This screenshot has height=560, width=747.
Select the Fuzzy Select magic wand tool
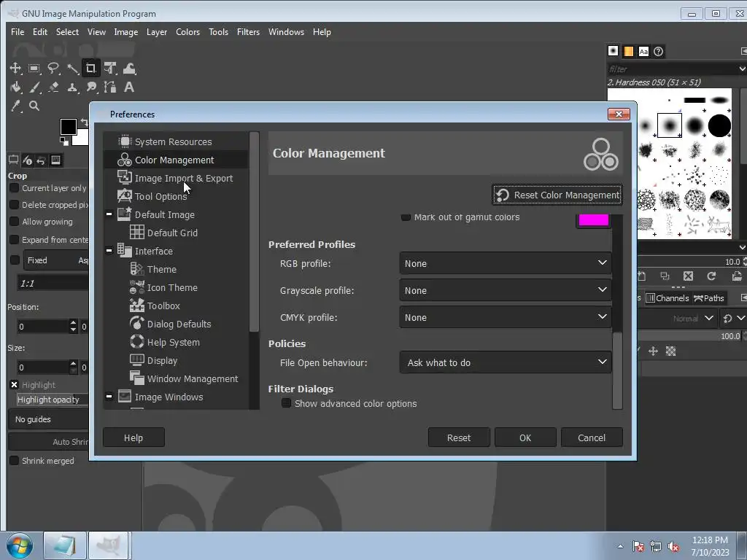coord(72,69)
